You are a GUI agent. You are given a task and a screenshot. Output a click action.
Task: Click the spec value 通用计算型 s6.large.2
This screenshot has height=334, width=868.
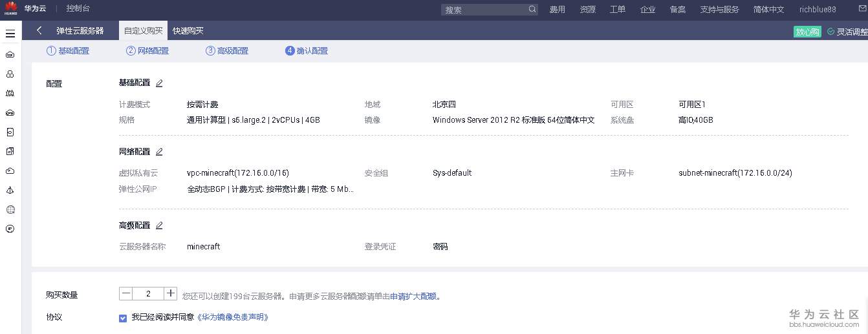tap(254, 120)
